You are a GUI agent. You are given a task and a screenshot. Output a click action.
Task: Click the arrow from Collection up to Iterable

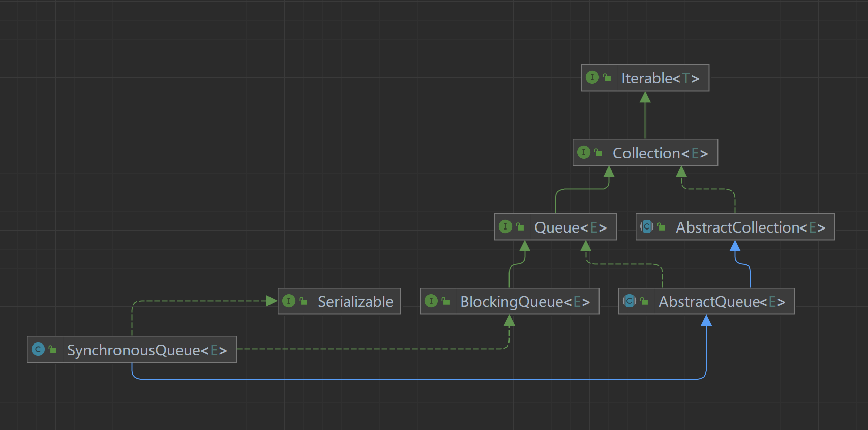[645, 116]
